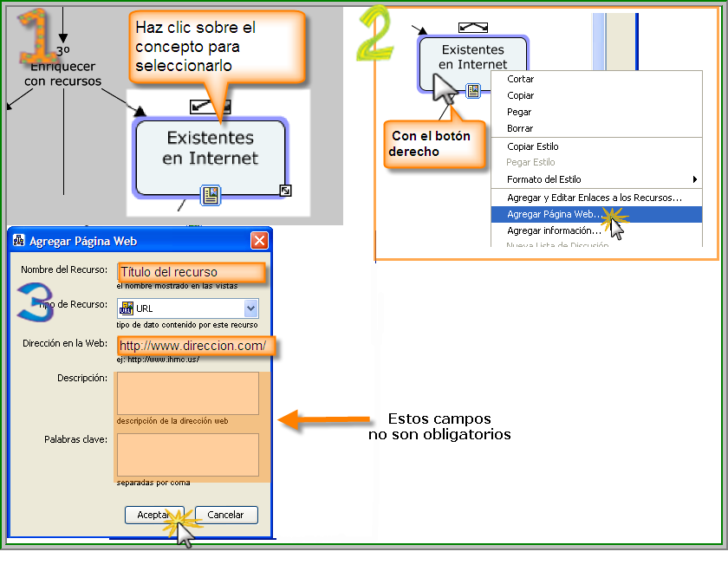Choose Agregar información in the context menu
This screenshot has height=584, width=728.
[553, 230]
